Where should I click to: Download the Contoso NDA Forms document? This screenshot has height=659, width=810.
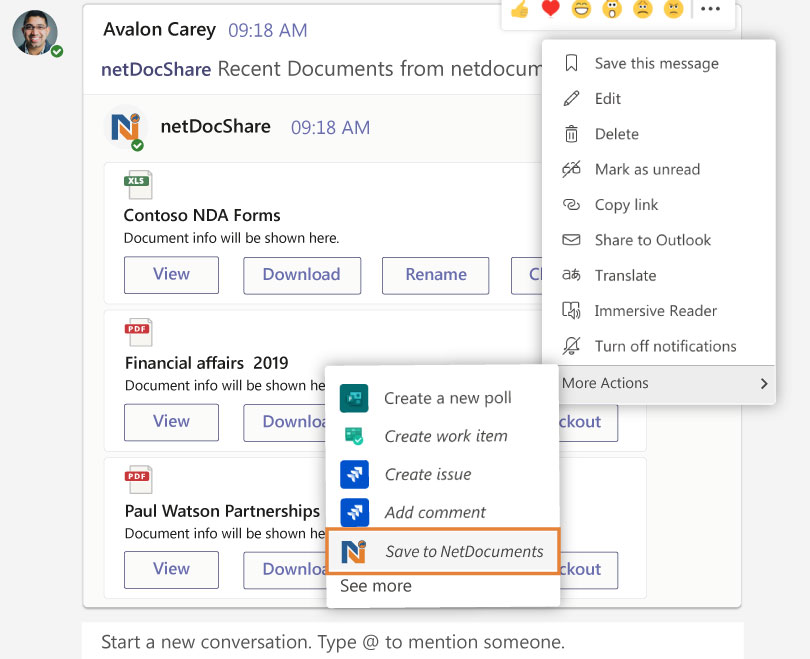coord(302,275)
